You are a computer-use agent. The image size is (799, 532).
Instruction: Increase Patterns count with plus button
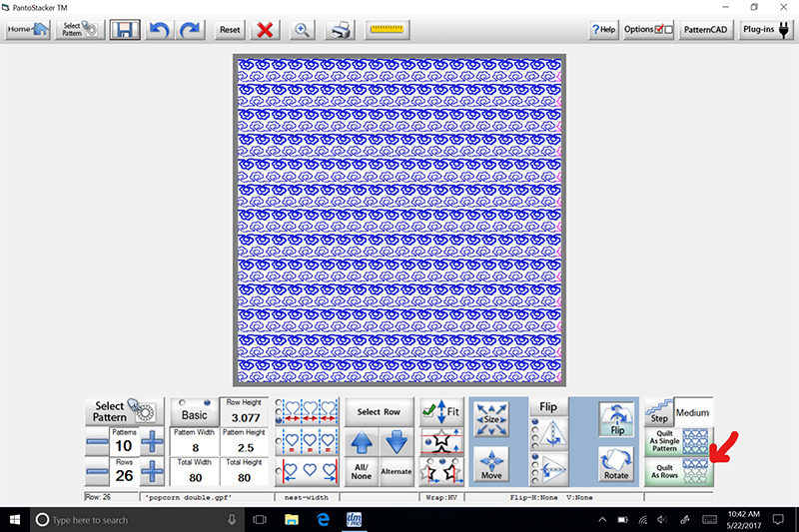pyautogui.click(x=153, y=445)
